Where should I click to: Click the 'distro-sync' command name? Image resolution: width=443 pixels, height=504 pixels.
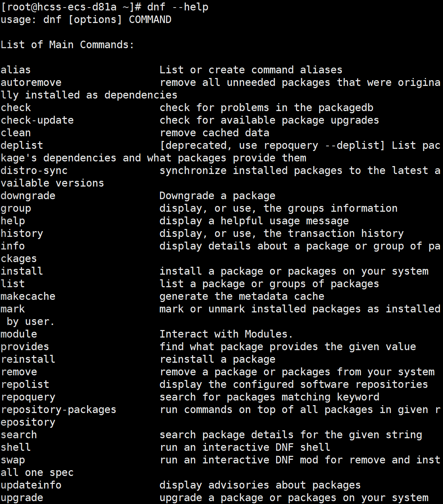click(34, 171)
